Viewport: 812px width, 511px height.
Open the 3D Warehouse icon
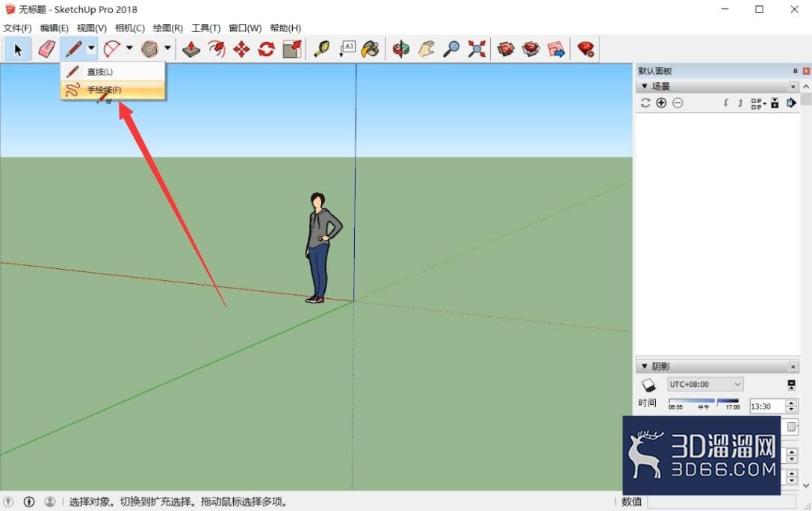tap(506, 50)
